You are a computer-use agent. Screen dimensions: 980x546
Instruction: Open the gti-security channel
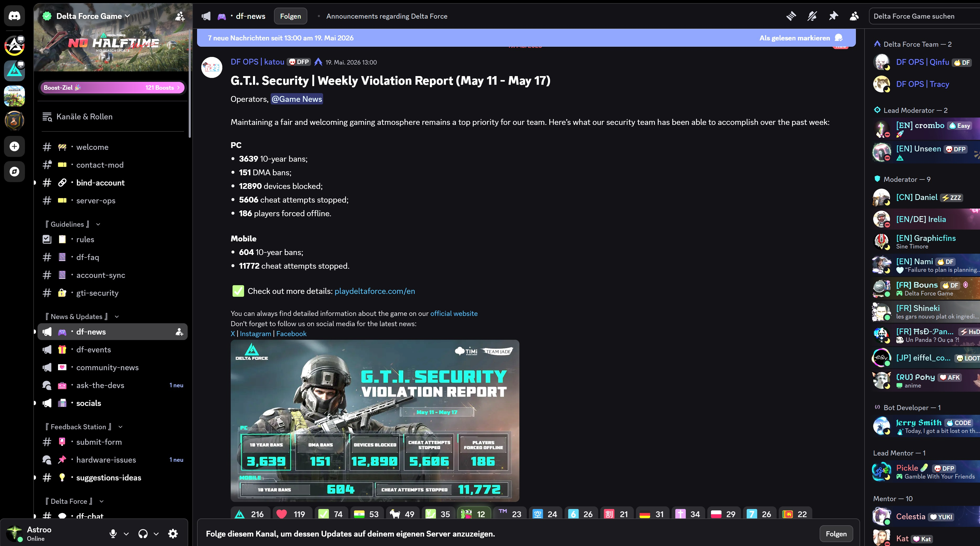pos(113,293)
